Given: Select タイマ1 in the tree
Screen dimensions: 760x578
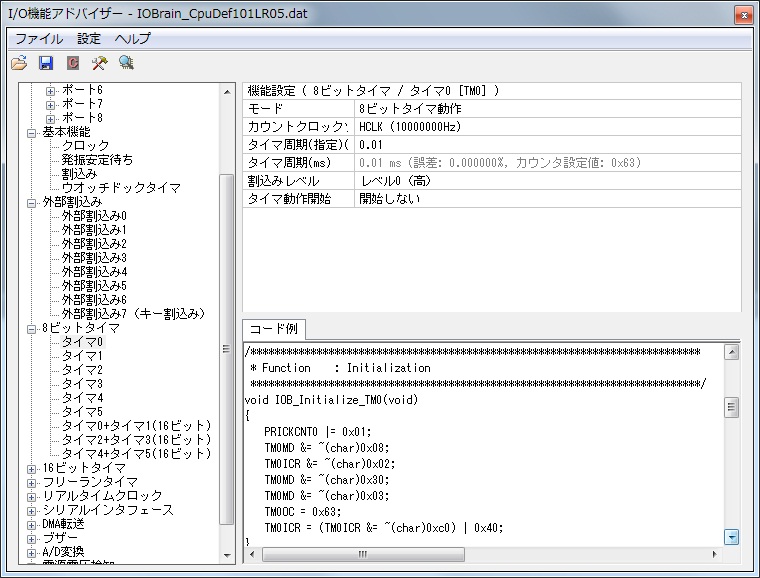Looking at the screenshot, I should [82, 356].
